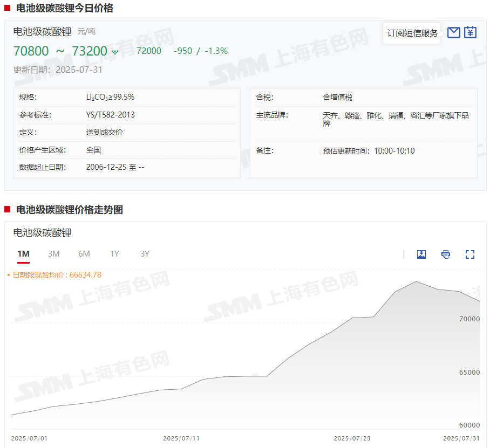Show the 3Y price trend
The width and height of the screenshot is (490, 448).
point(145,254)
